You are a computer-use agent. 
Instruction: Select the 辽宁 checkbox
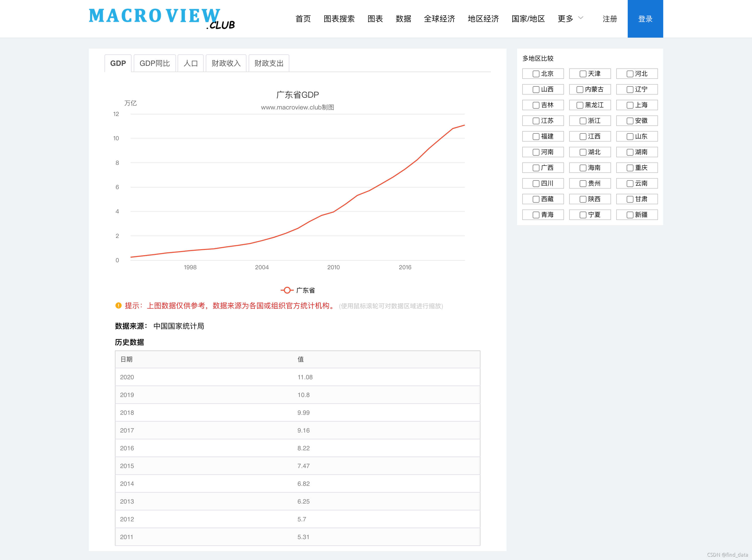pyautogui.click(x=630, y=90)
